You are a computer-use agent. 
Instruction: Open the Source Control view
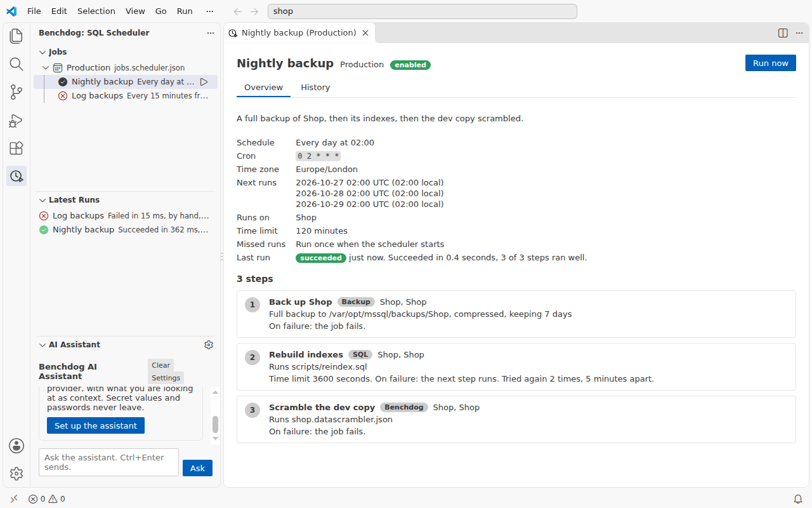pyautogui.click(x=16, y=92)
